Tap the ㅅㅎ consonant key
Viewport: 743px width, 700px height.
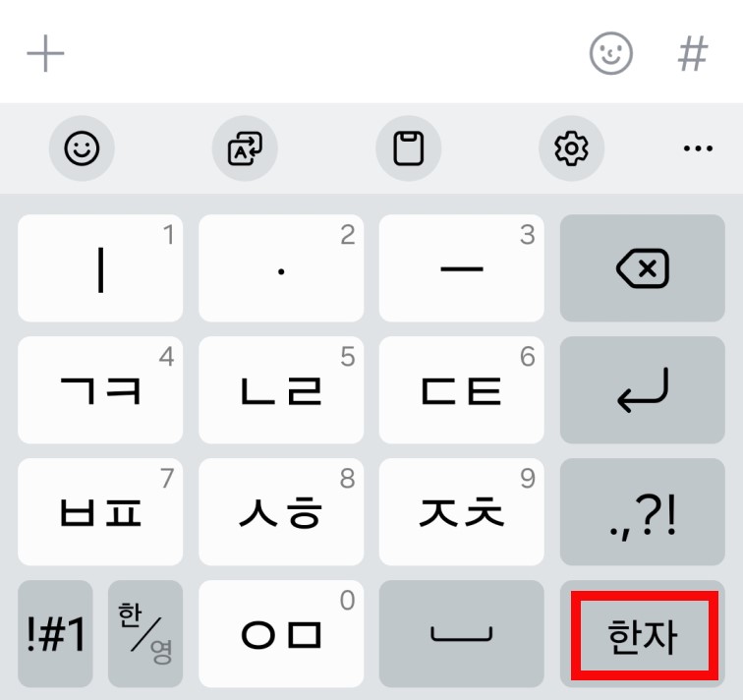[x=281, y=512]
